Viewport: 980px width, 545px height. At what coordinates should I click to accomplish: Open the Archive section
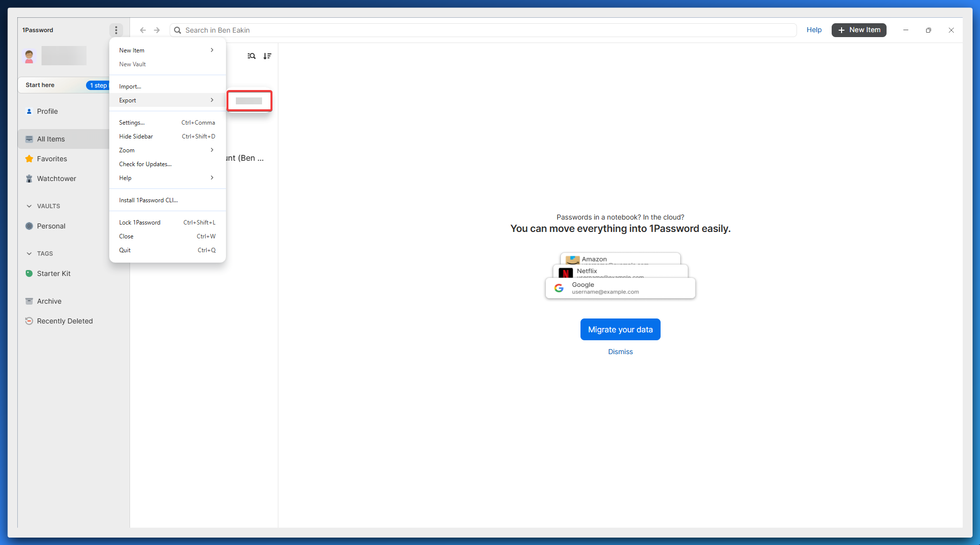pyautogui.click(x=49, y=301)
